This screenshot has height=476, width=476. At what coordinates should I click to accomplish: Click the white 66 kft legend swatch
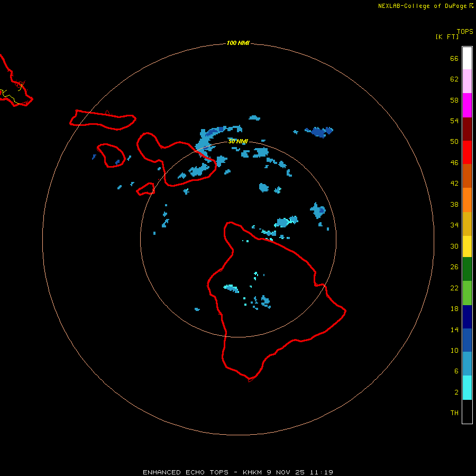[x=467, y=58]
